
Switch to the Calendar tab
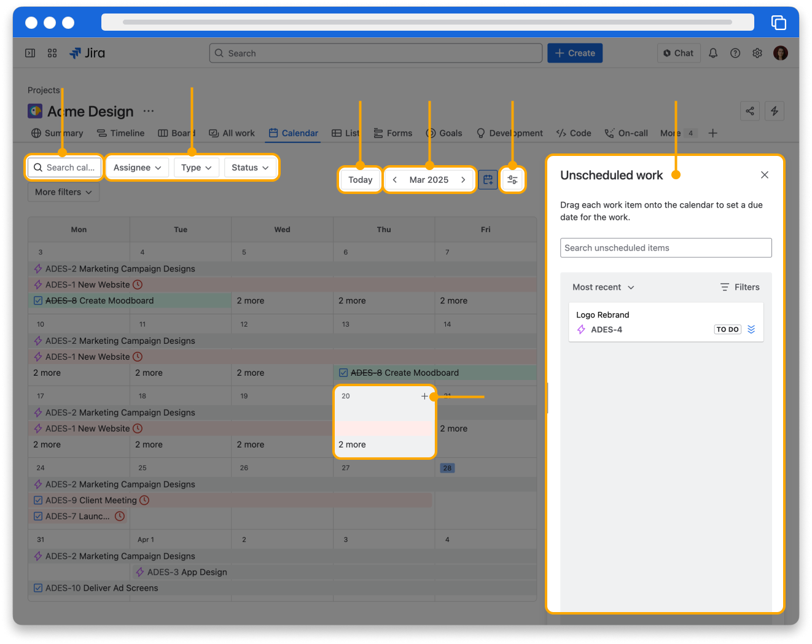[293, 133]
